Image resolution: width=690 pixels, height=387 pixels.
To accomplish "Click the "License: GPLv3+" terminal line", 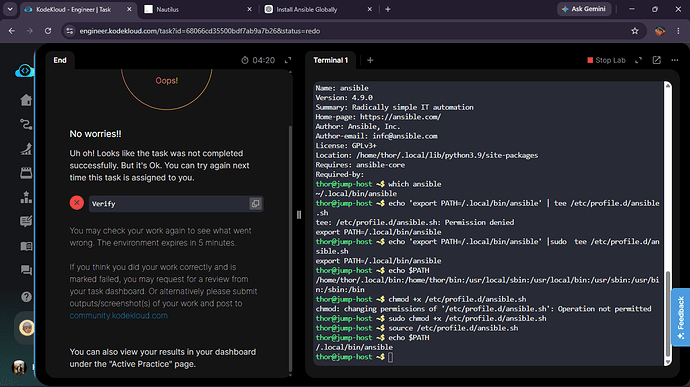I will [x=346, y=146].
